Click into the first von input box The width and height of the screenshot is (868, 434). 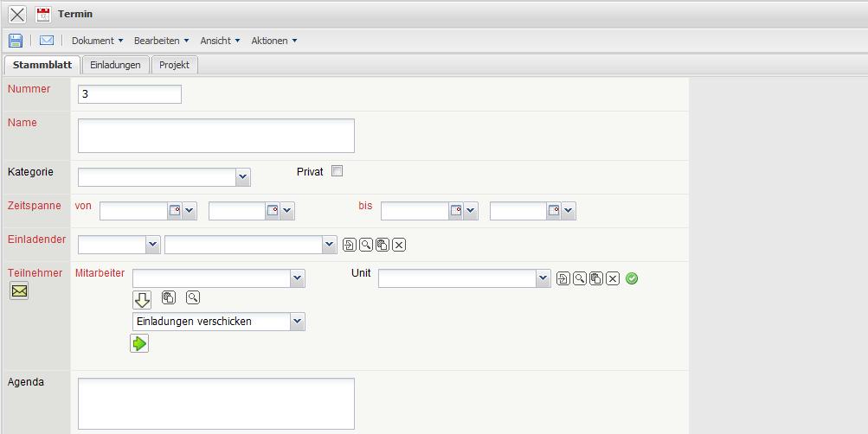(x=133, y=211)
